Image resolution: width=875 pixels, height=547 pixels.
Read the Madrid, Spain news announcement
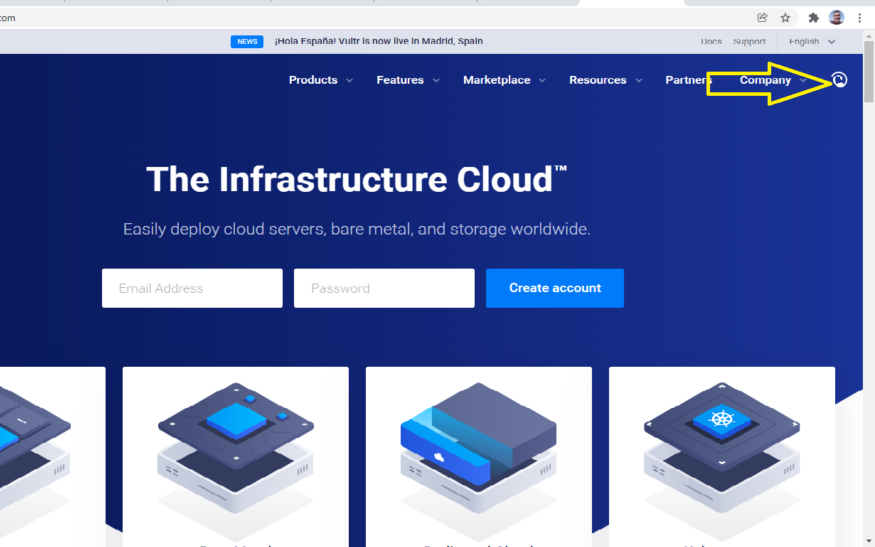[378, 41]
